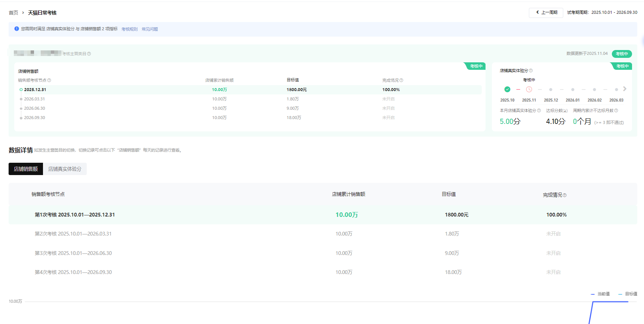Click the red clock icon for 2025.11
Screen dimensions: 644x324
[x=529, y=89]
